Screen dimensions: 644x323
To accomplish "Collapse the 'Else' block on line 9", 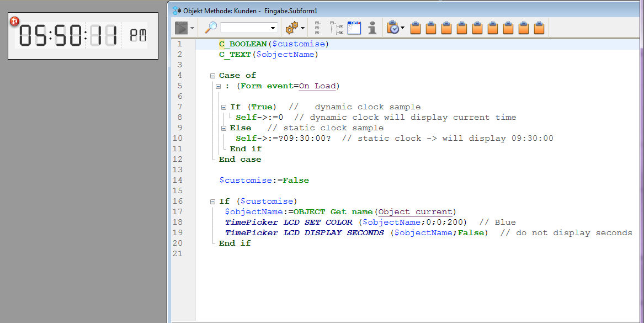I will [x=224, y=128].
